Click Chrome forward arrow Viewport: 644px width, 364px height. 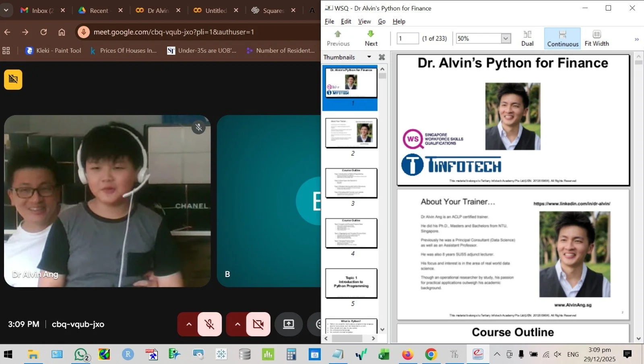coord(25,32)
